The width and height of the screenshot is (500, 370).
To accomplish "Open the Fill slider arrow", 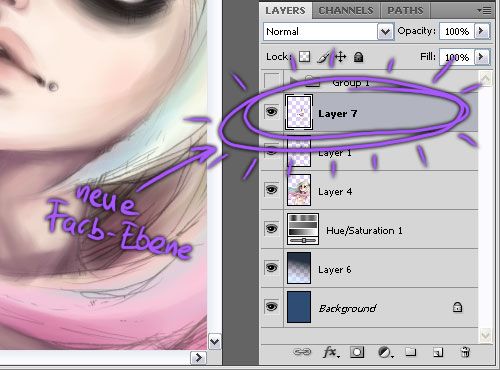I will [482, 57].
